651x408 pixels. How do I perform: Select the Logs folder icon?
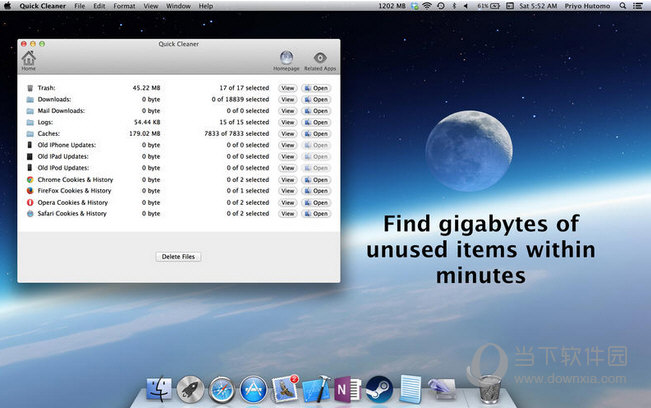(30, 122)
